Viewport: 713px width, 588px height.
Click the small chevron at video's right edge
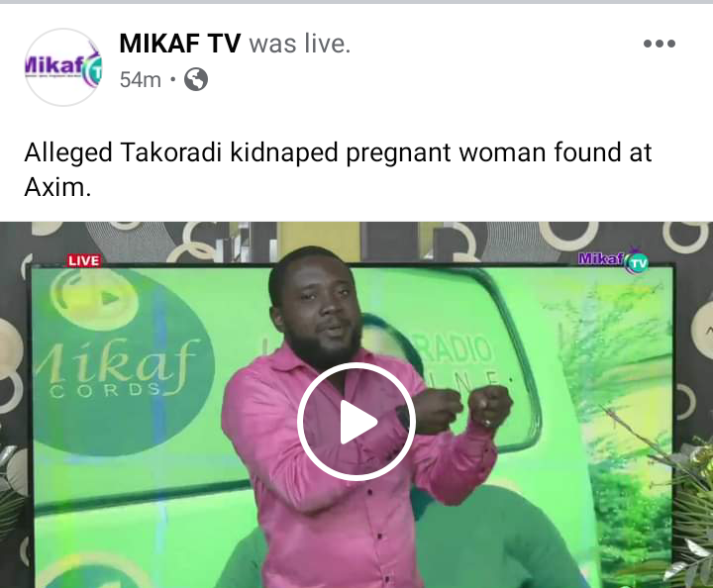[708, 330]
